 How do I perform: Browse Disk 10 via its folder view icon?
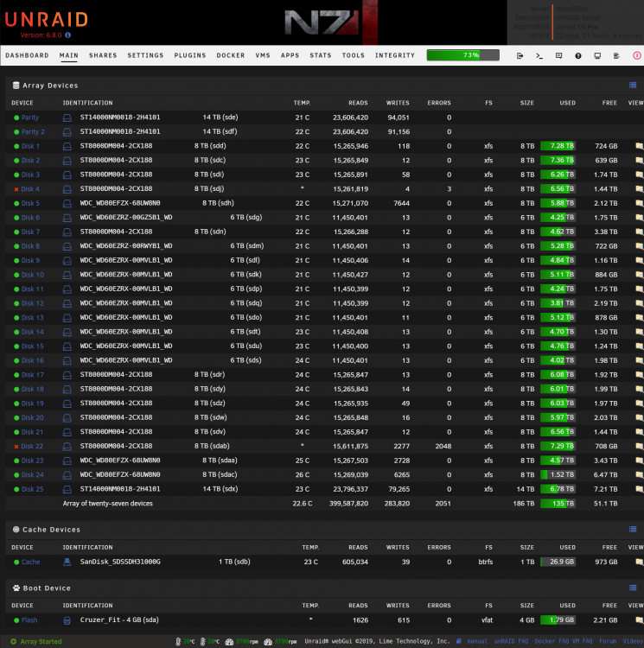coord(639,275)
